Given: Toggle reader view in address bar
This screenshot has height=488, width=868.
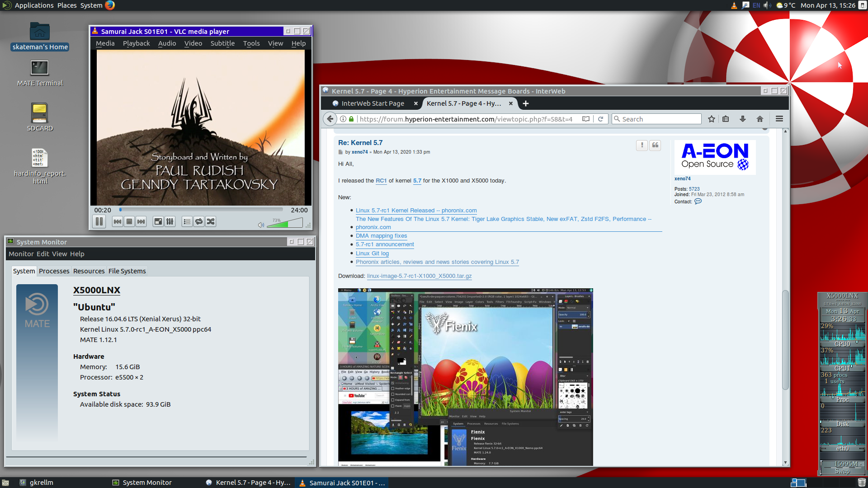Looking at the screenshot, I should click(586, 119).
